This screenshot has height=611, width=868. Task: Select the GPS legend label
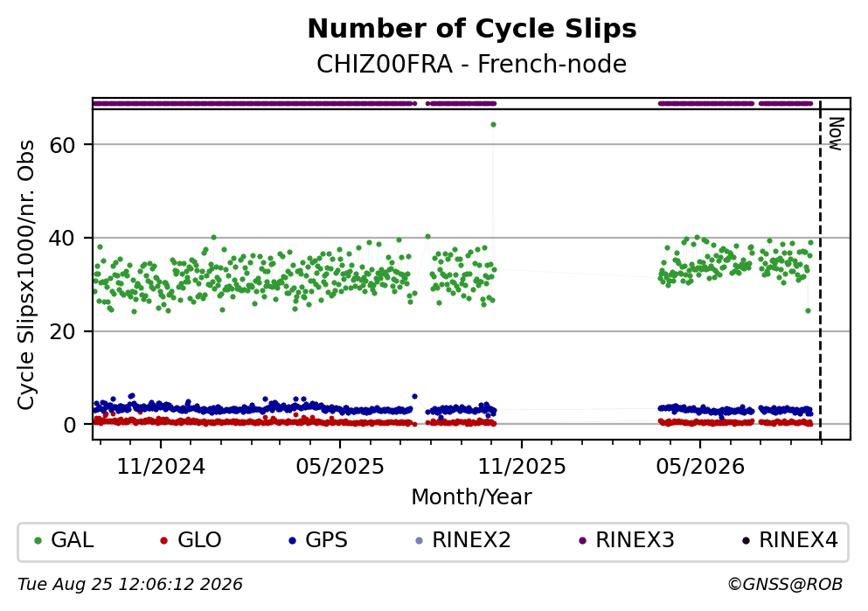(x=327, y=540)
